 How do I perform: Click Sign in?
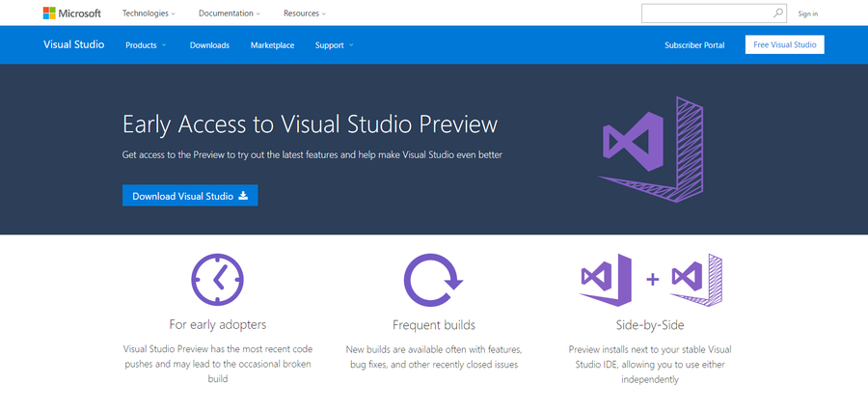pos(807,14)
